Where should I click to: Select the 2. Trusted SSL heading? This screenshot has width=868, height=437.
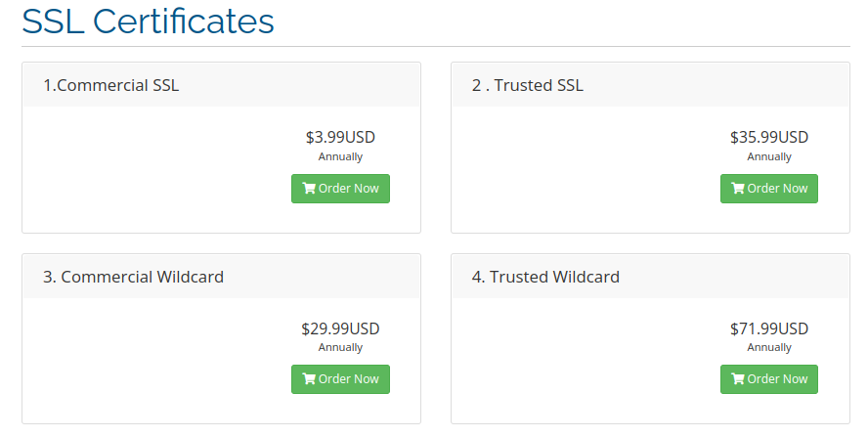coord(528,85)
